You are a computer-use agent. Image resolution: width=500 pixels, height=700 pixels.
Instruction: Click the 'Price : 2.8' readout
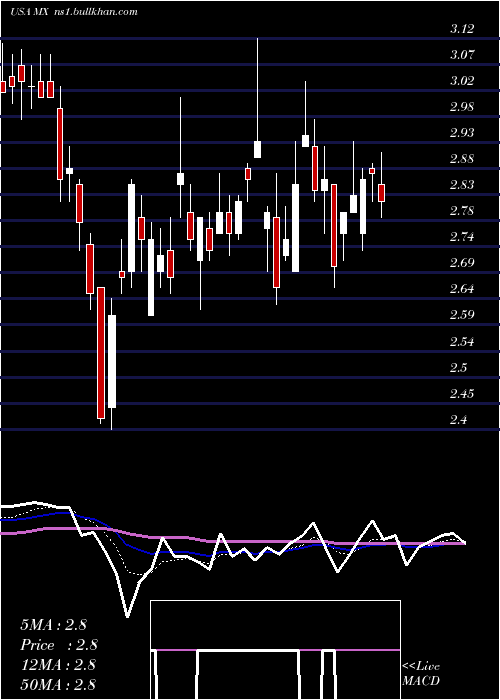pos(59,645)
